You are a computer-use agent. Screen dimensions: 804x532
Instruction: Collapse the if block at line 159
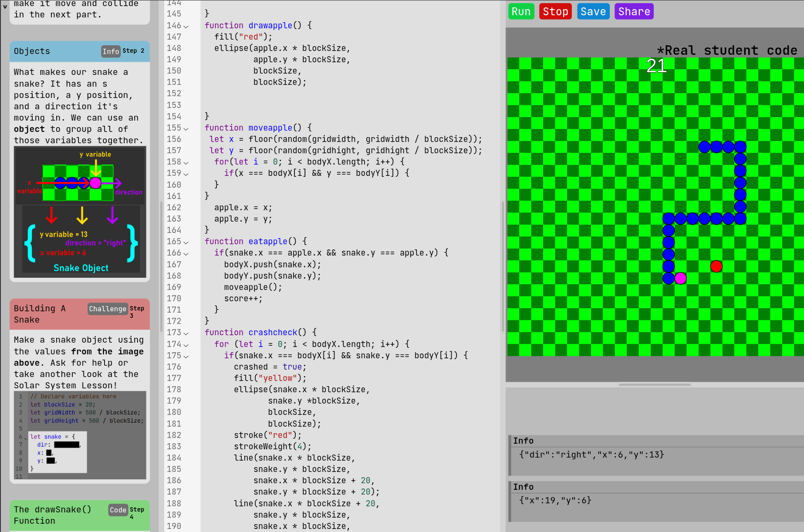[186, 174]
